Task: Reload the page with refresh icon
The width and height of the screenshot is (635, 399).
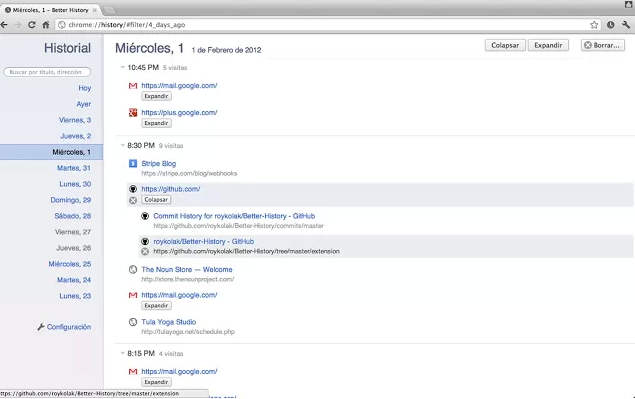Action: pos(32,25)
